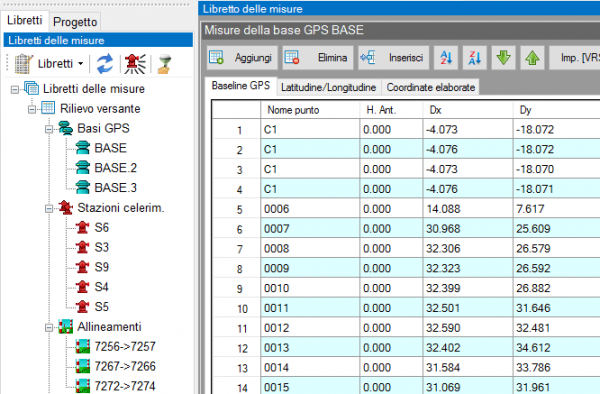Select alignment 7267->7266

click(125, 367)
